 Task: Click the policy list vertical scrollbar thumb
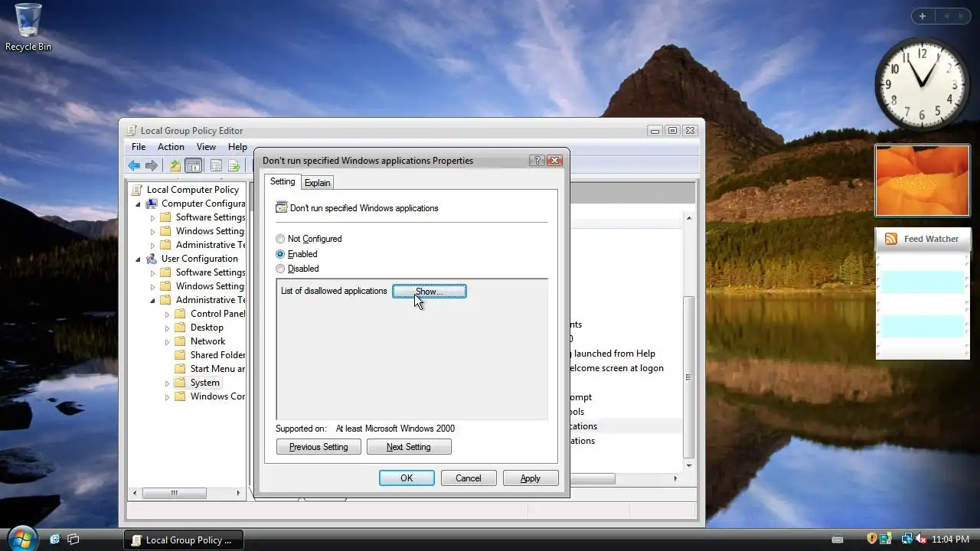[689, 377]
